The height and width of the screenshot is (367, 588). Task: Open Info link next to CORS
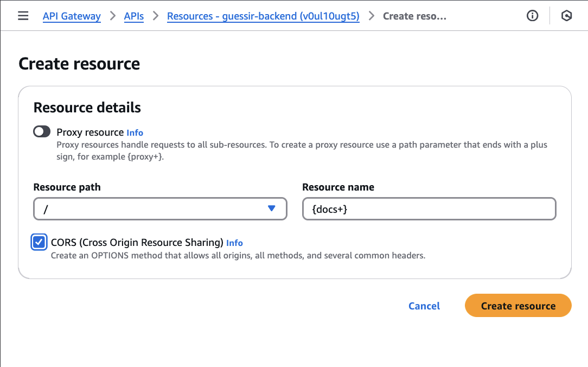pos(234,243)
